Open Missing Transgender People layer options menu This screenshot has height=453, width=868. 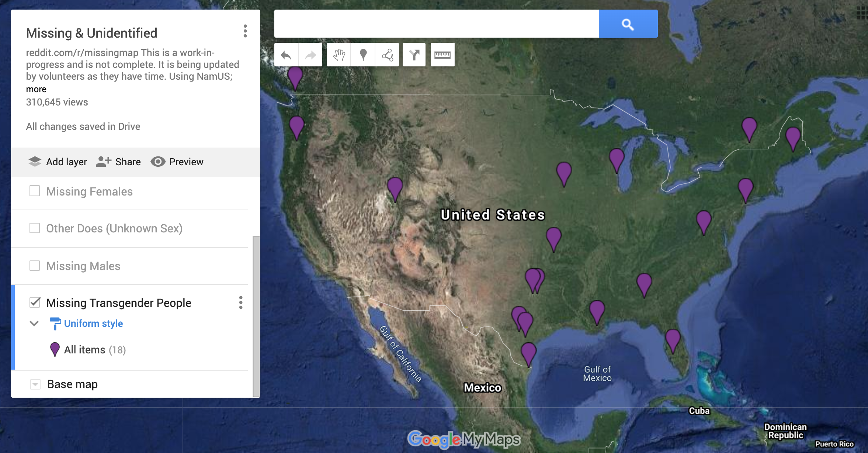point(241,302)
